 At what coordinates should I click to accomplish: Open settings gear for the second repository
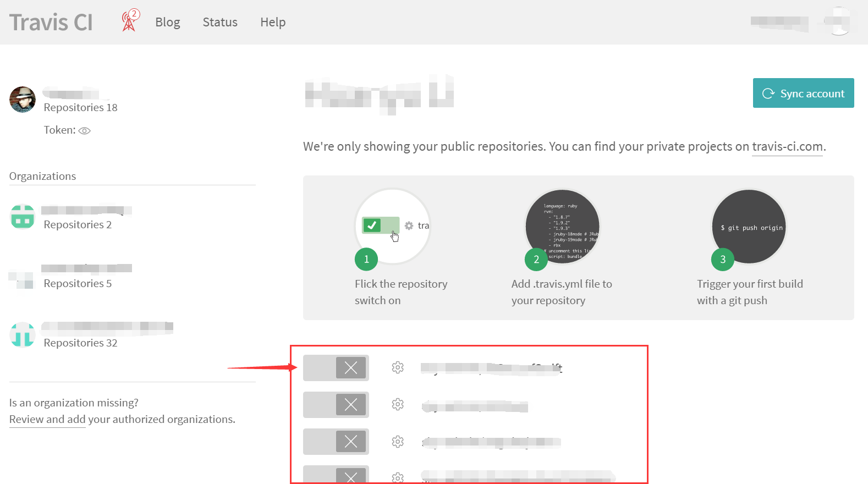click(398, 405)
